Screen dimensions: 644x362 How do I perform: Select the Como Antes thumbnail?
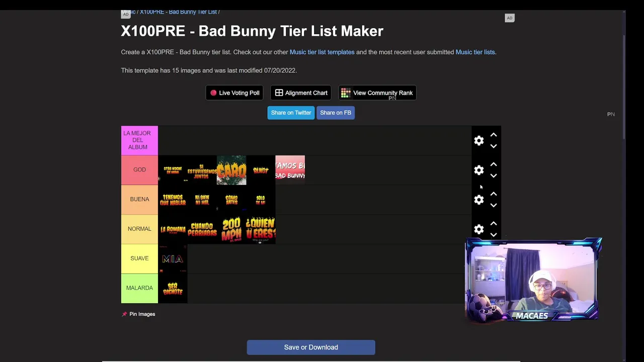231,200
